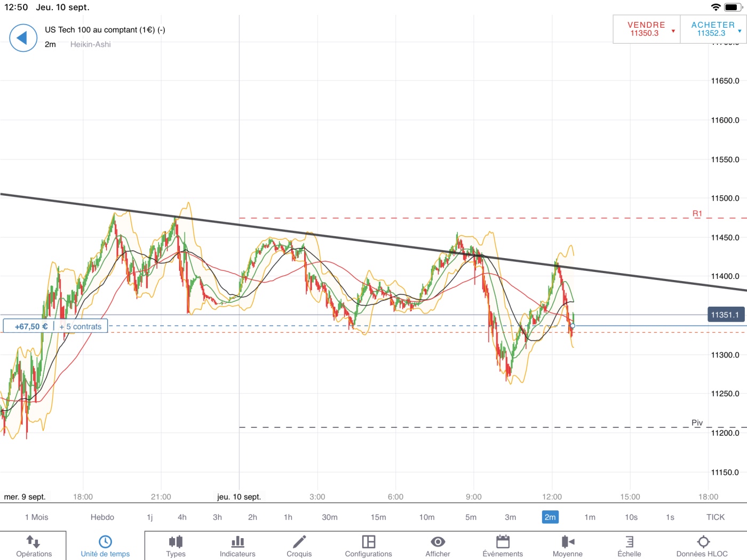Tap the + 5 contrats position label

coord(81,326)
